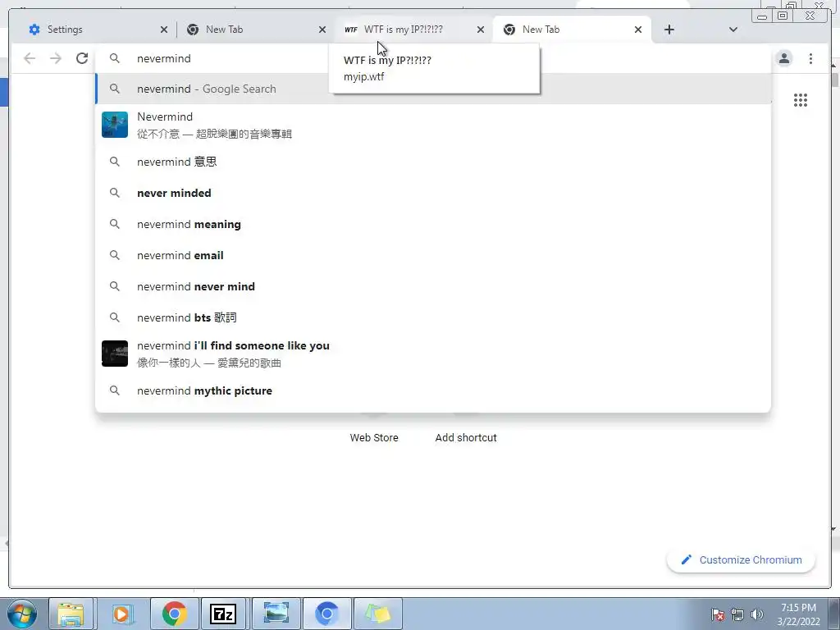Close the active New Tab
The height and width of the screenshot is (630, 840).
pos(638,30)
